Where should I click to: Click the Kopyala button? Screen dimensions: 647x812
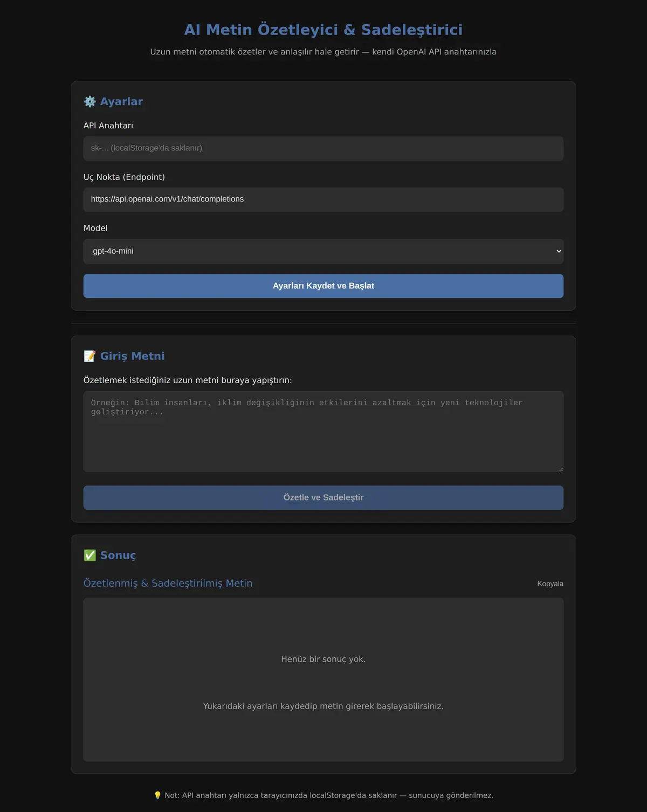pos(550,584)
